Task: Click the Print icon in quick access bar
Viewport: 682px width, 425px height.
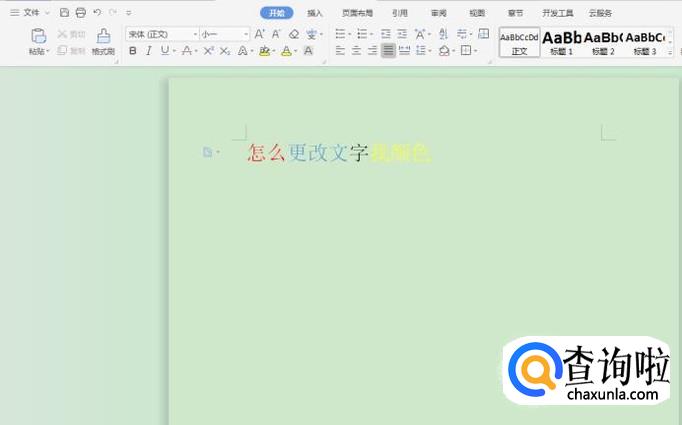Action: [81, 13]
